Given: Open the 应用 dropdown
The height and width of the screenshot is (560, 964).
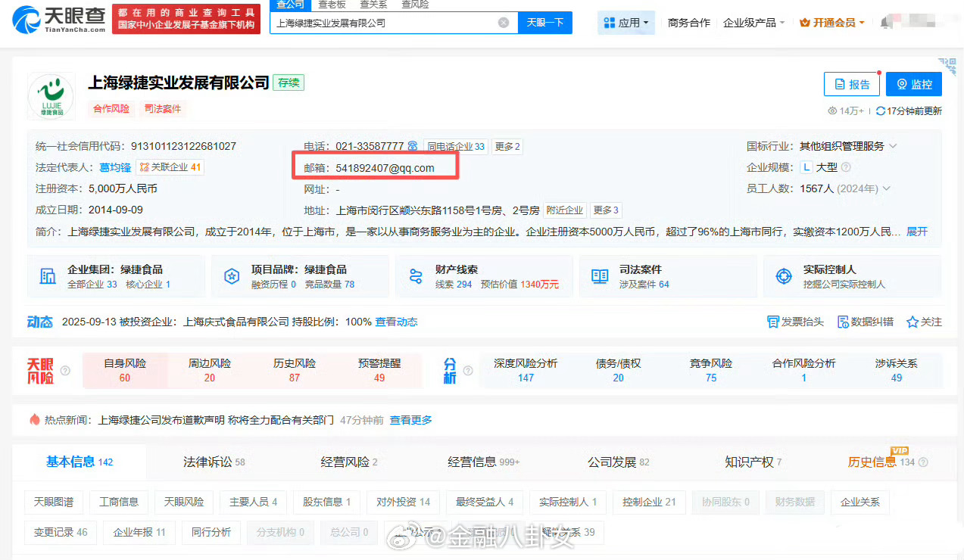Looking at the screenshot, I should tap(626, 23).
